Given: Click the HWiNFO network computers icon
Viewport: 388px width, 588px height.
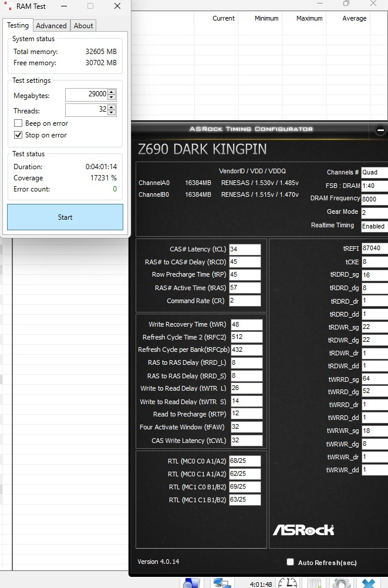Looking at the screenshot, I should [221, 583].
